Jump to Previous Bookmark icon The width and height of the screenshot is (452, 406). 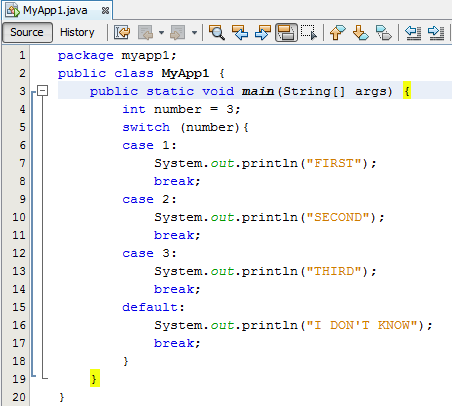pyautogui.click(x=338, y=33)
